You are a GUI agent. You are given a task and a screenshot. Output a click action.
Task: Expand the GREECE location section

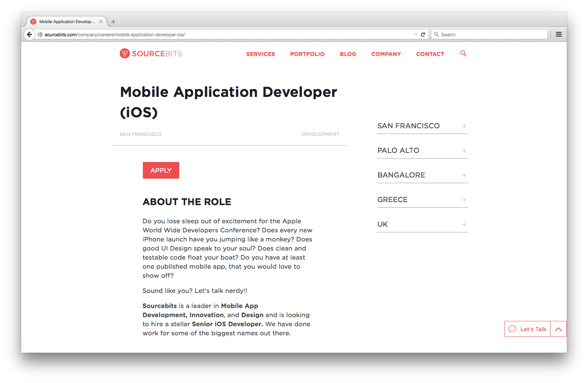(x=423, y=200)
